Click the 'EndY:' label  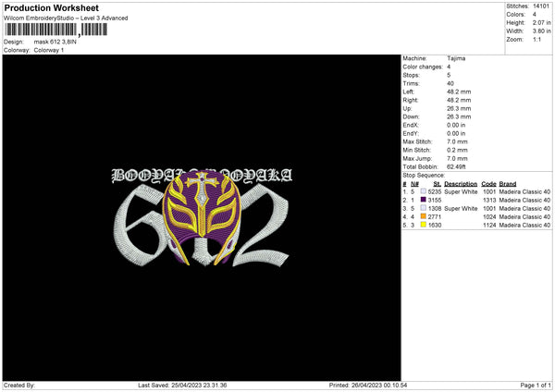point(411,134)
